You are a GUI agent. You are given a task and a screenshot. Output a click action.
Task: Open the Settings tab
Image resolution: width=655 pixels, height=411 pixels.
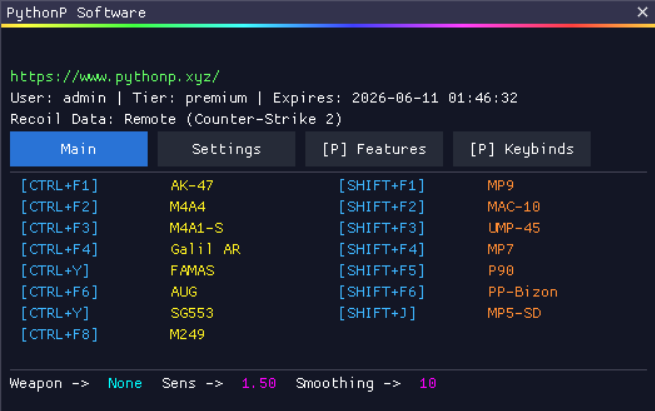click(x=226, y=149)
